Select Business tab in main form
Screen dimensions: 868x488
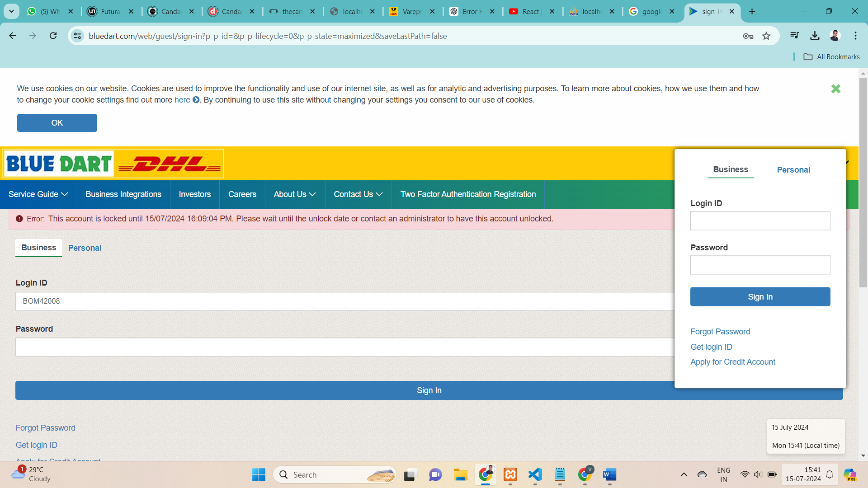tap(39, 248)
